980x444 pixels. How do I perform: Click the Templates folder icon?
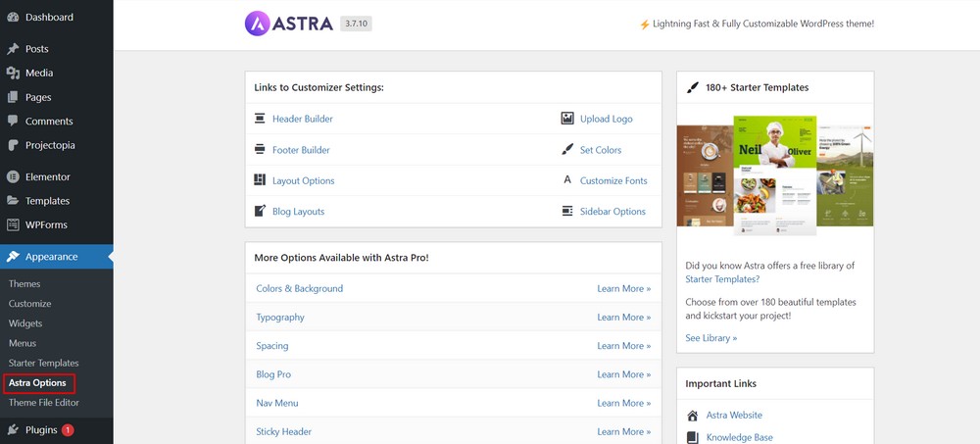click(x=13, y=201)
